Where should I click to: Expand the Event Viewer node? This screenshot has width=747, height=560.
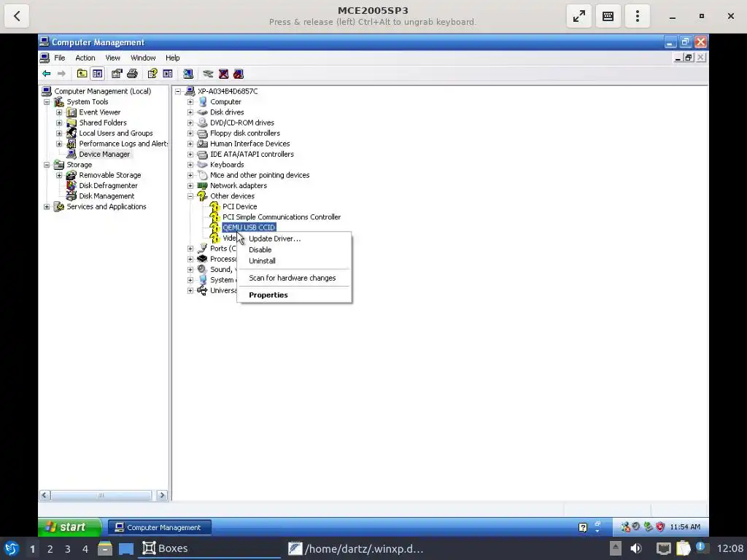pos(59,112)
